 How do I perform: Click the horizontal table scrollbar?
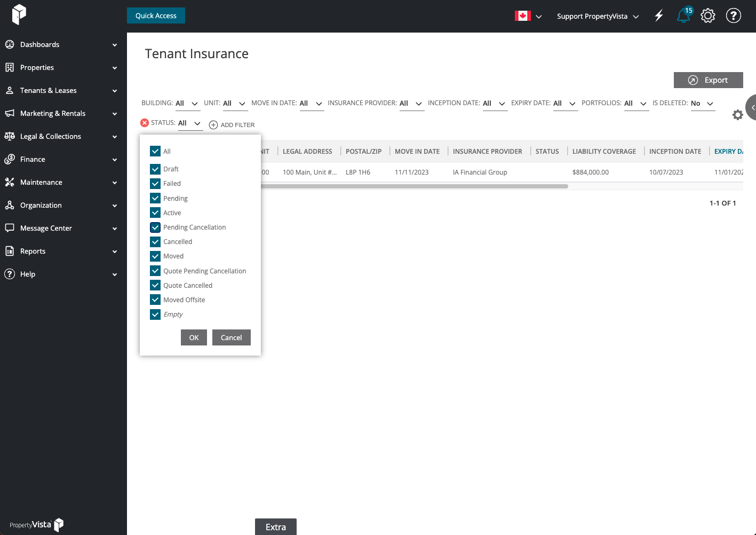point(415,186)
